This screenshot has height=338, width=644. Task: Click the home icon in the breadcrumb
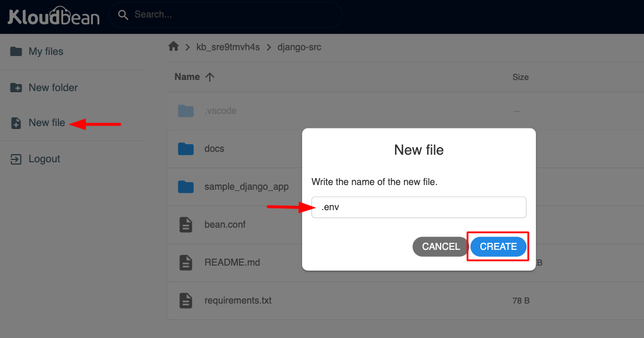173,46
